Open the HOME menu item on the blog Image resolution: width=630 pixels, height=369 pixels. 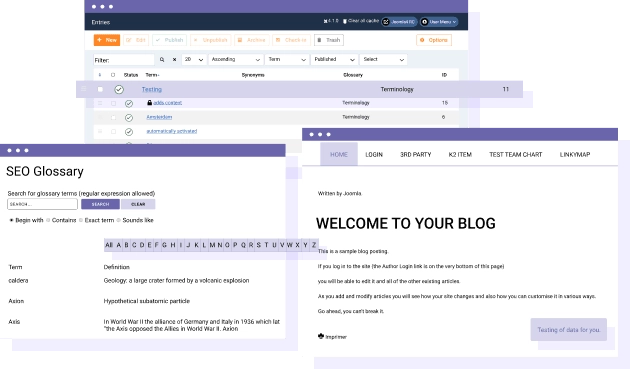click(339, 154)
